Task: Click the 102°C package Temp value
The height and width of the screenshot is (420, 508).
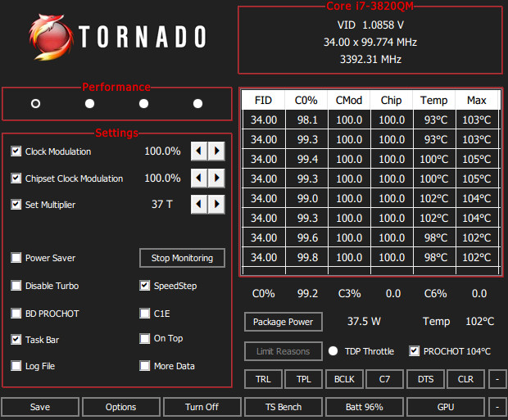Action: 480,321
